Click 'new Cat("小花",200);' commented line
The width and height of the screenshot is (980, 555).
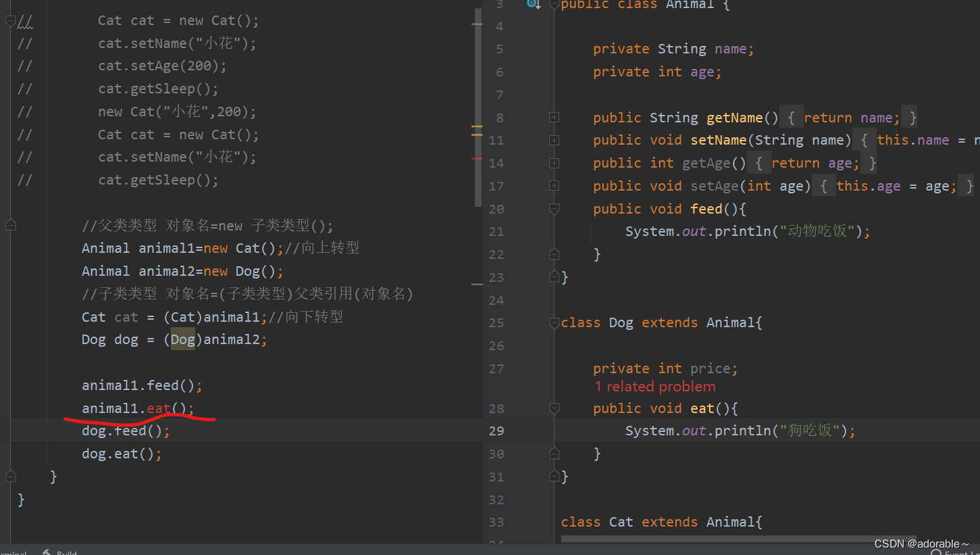178,112
